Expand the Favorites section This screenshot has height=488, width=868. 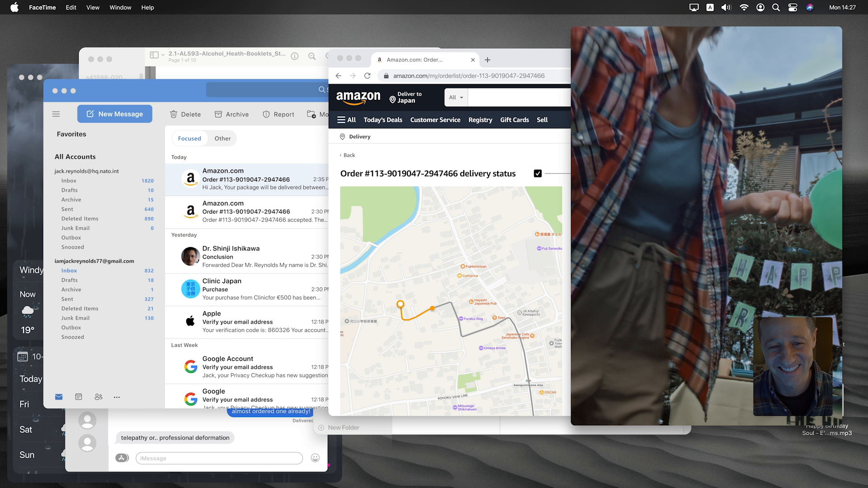(71, 134)
